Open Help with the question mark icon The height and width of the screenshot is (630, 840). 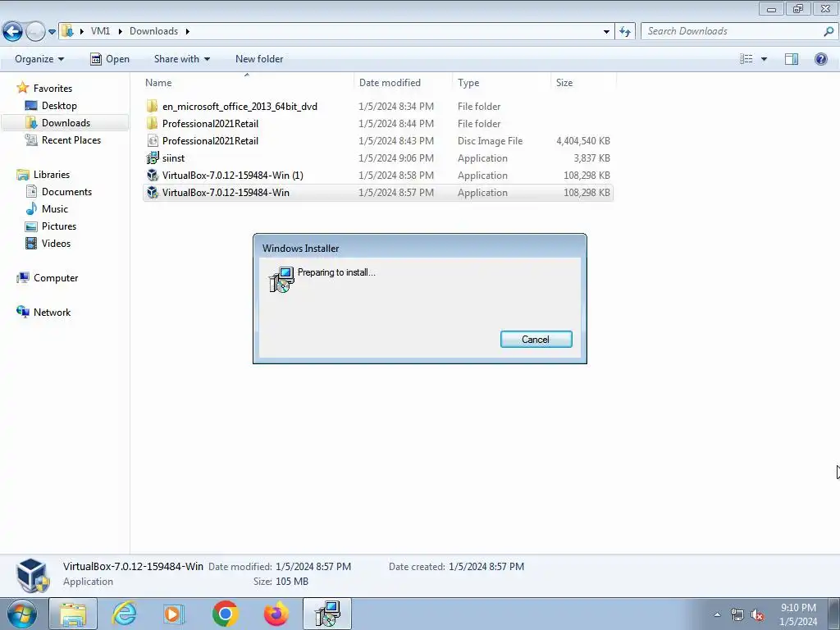[820, 59]
